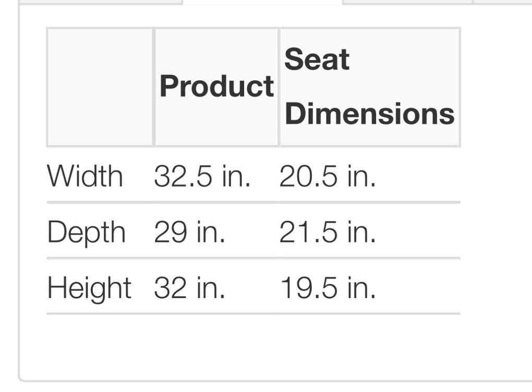Viewport: 532px width, 392px height.
Task: Click the 29 in. product depth value
Action: pos(189,232)
